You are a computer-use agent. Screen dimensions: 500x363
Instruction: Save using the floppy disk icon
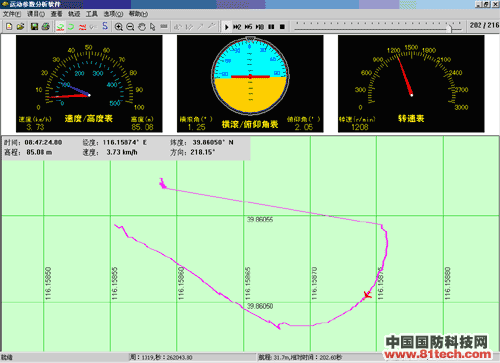click(34, 27)
